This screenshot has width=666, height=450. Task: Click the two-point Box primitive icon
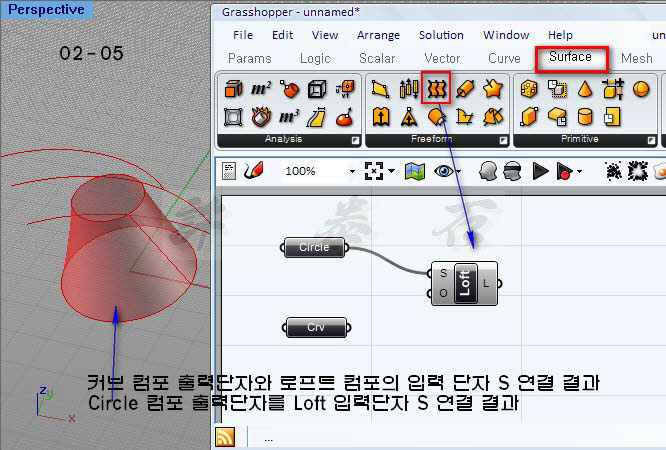529,116
